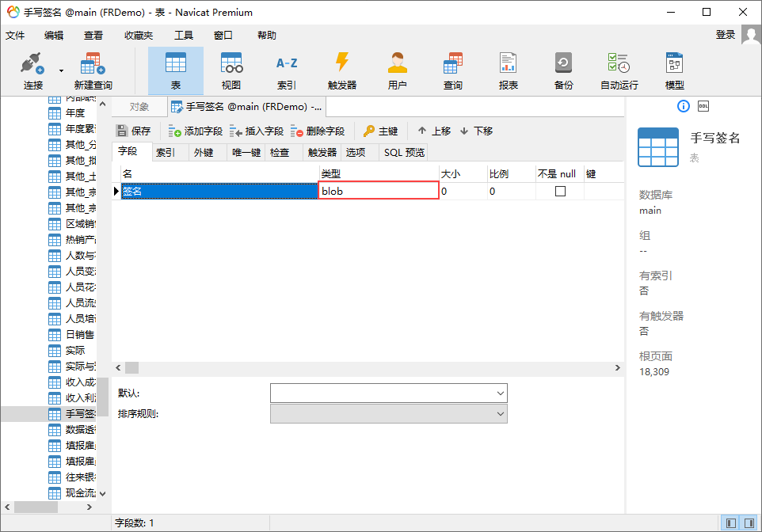Open the 排序规则 collation dropdown

(501, 414)
